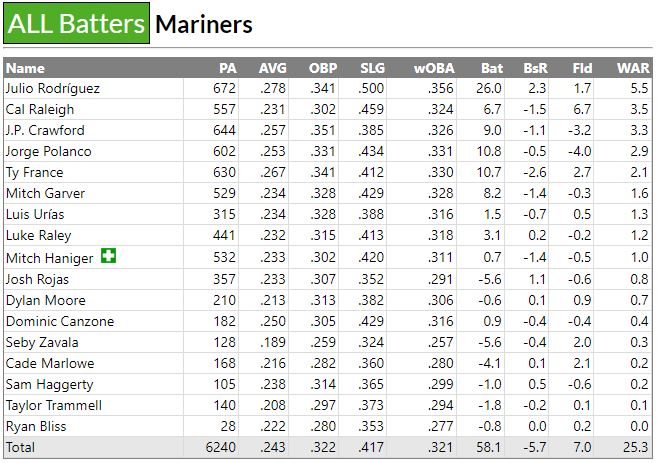Open Jorge Polanco player link
The width and height of the screenshot is (657, 463).
tap(48, 151)
